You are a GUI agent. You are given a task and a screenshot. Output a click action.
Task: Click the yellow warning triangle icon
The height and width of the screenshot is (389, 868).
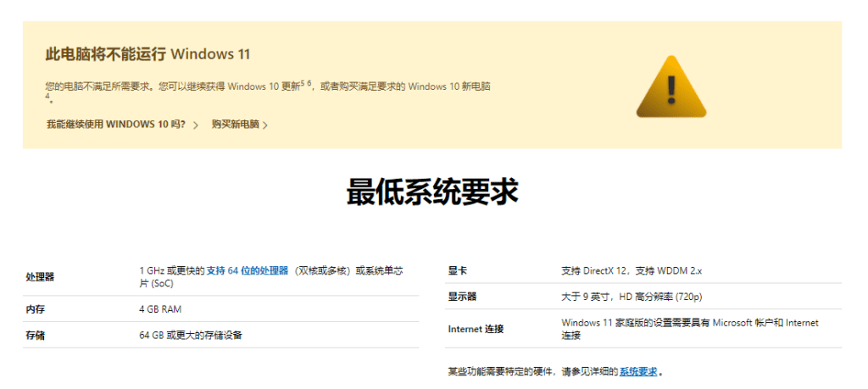click(670, 87)
